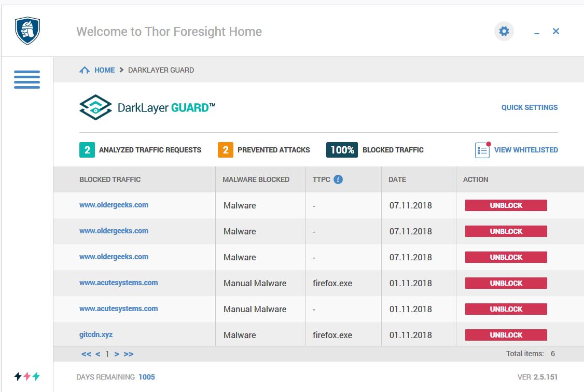Click the orange prevented attacks count badge
The height and width of the screenshot is (392, 584).
pyautogui.click(x=226, y=150)
